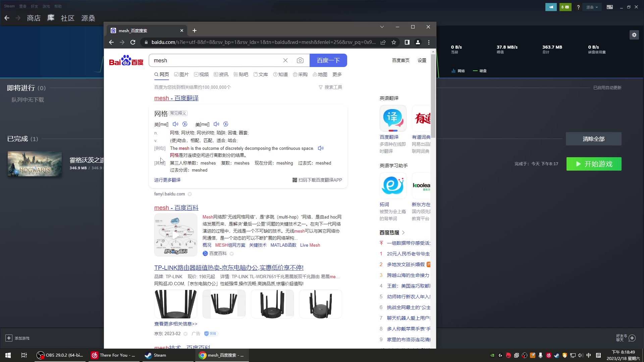Toggle Chrome side panel icon

click(407, 42)
